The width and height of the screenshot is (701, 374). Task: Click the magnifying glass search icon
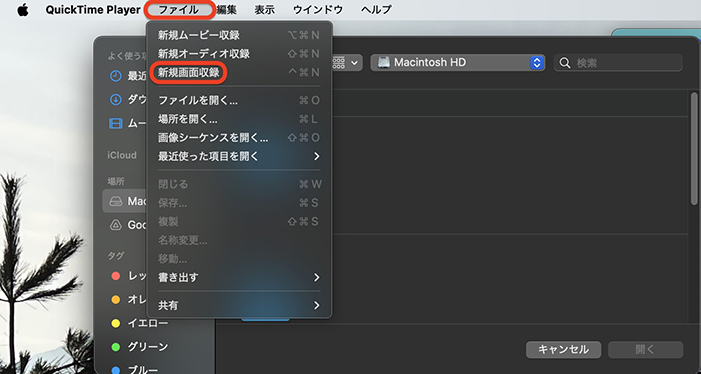[565, 63]
